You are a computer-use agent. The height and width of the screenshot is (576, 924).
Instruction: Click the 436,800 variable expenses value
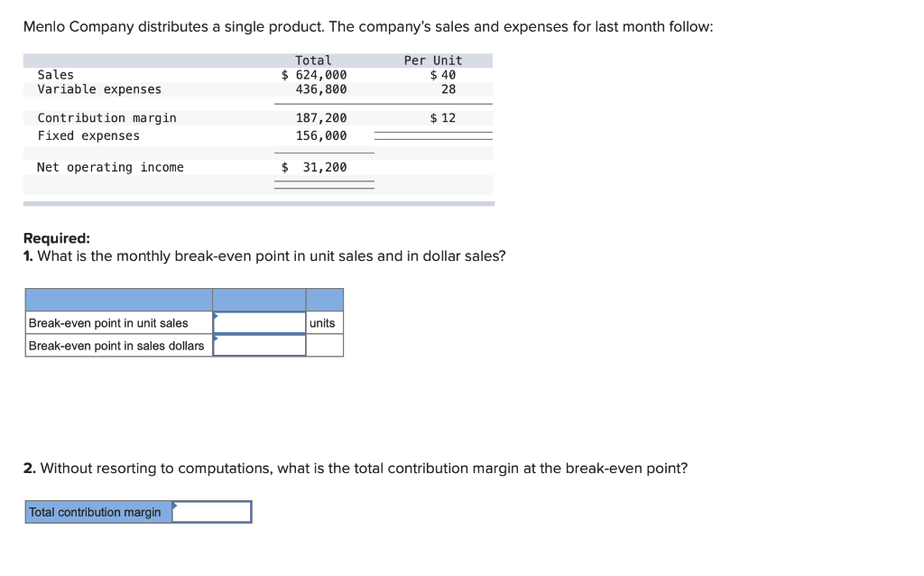321,89
